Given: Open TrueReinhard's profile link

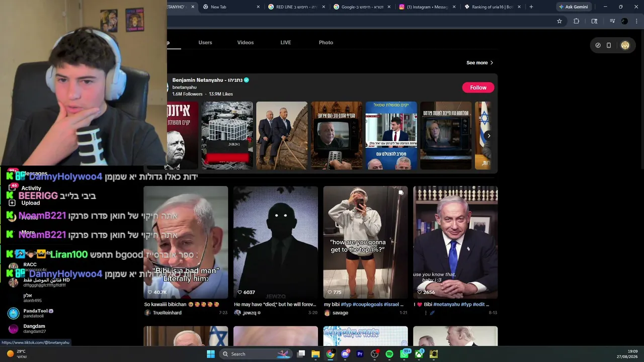Looking at the screenshot, I should tap(167, 313).
